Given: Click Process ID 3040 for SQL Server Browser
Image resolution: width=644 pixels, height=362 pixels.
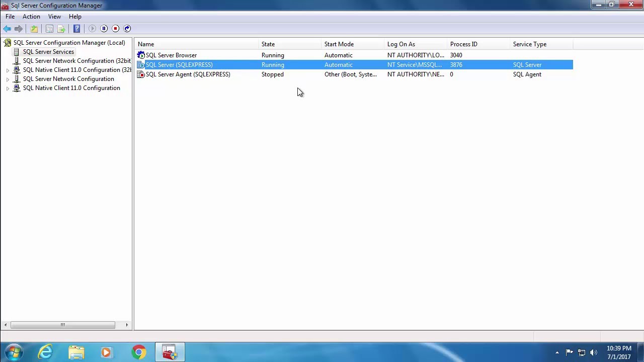Looking at the screenshot, I should click(456, 55).
